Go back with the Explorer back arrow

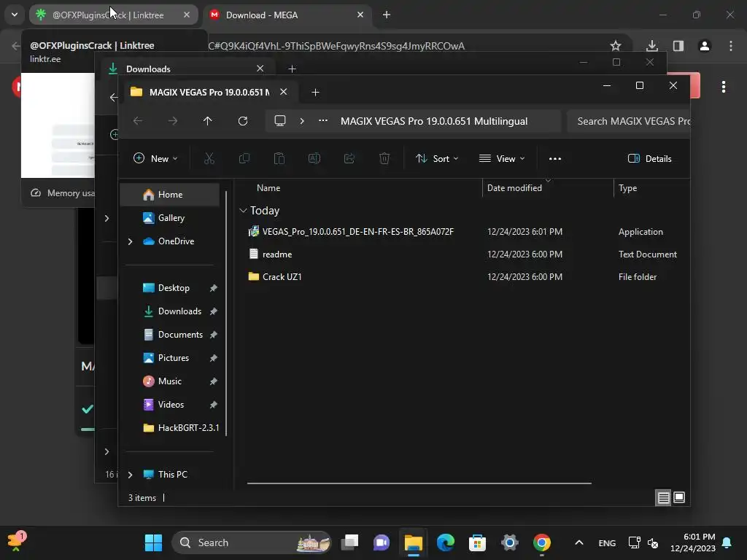coord(138,121)
